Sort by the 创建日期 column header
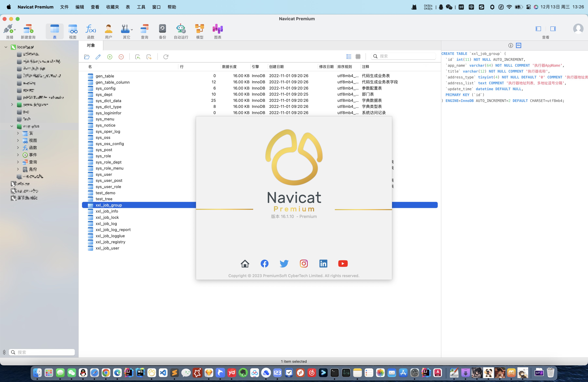The height and width of the screenshot is (382, 588). tap(276, 67)
